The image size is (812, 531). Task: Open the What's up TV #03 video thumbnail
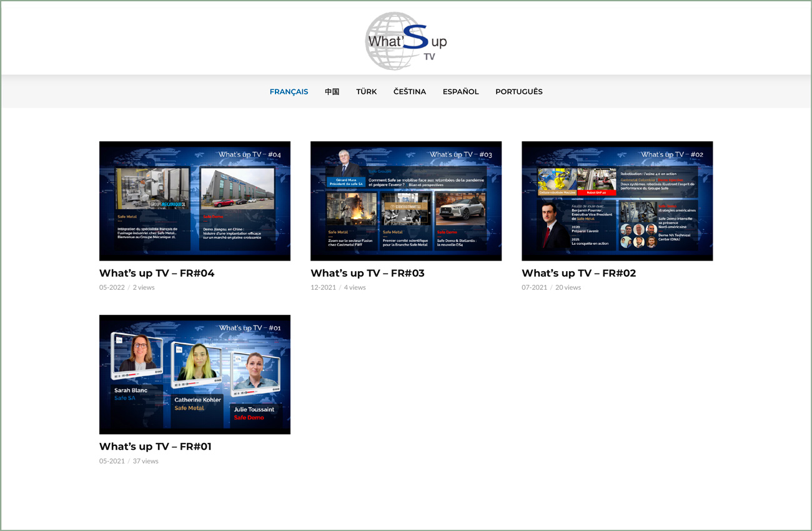click(406, 201)
